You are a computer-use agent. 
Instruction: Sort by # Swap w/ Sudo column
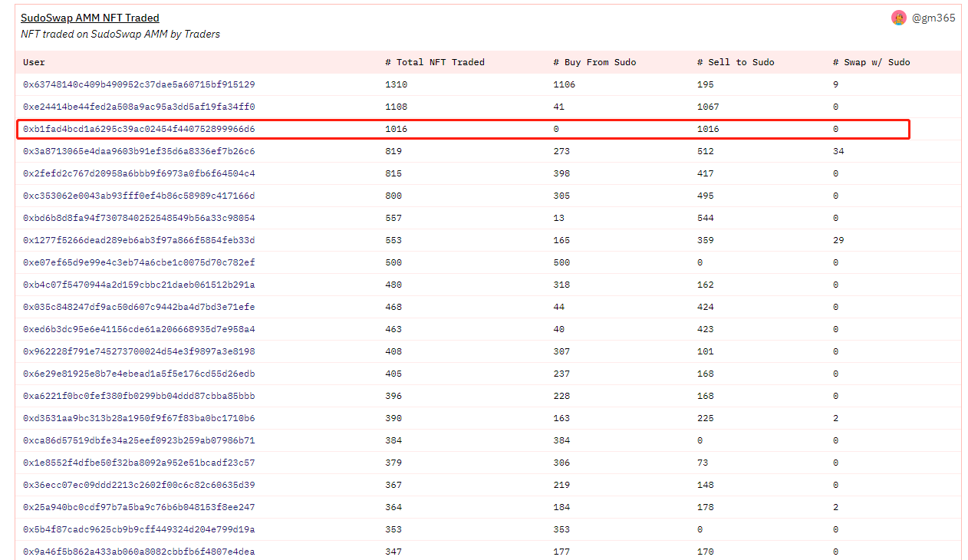871,62
